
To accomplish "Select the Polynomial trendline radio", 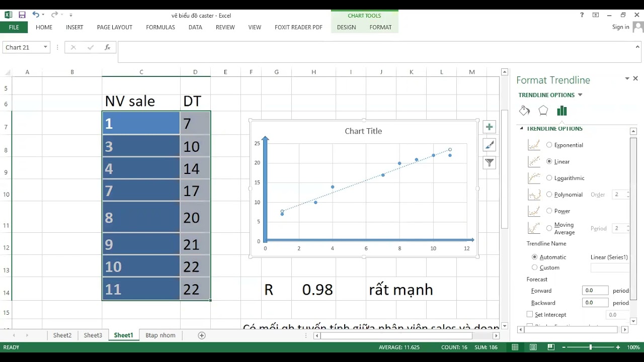I will (x=549, y=195).
